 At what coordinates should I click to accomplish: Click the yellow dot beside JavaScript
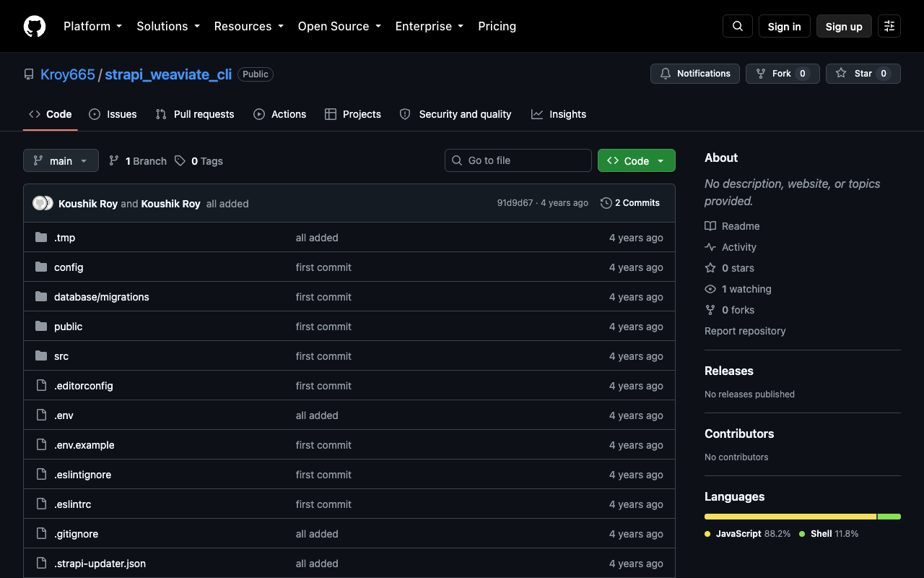(707, 534)
